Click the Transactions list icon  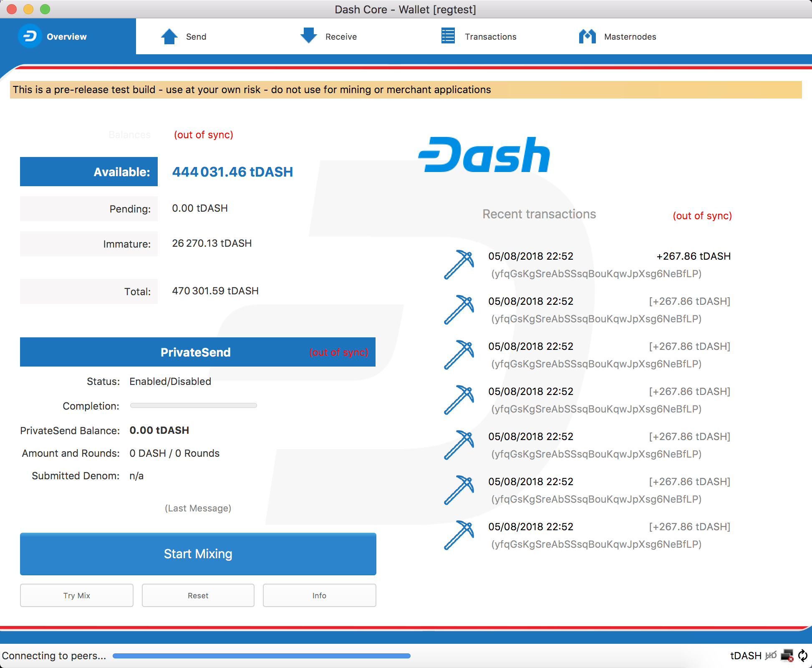click(x=448, y=36)
